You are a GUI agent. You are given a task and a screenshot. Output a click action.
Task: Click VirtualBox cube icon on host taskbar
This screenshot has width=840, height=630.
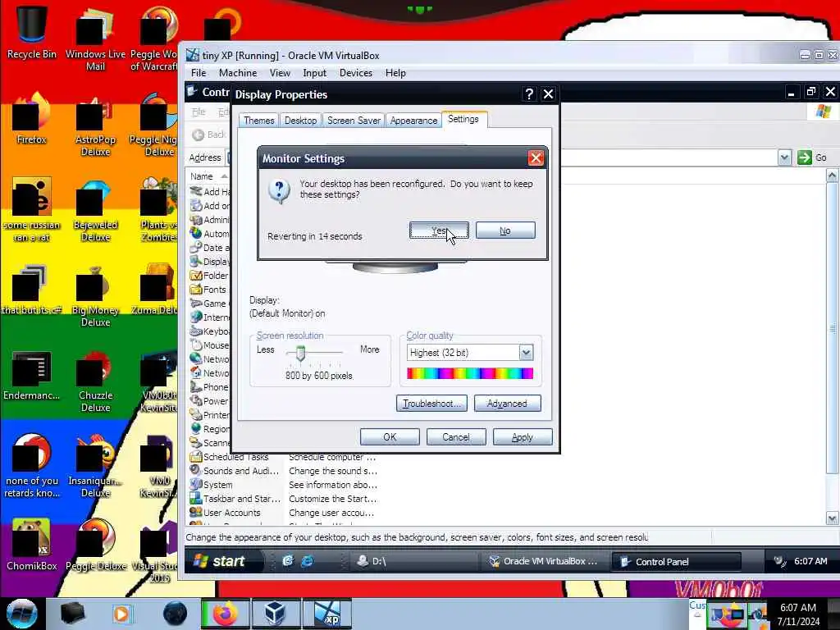coord(275,614)
